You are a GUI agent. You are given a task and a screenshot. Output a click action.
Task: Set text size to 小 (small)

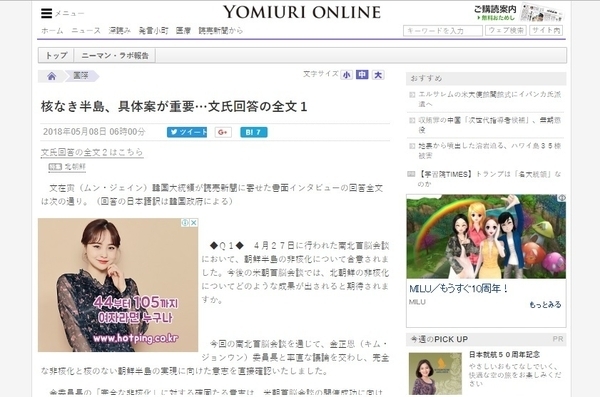347,75
